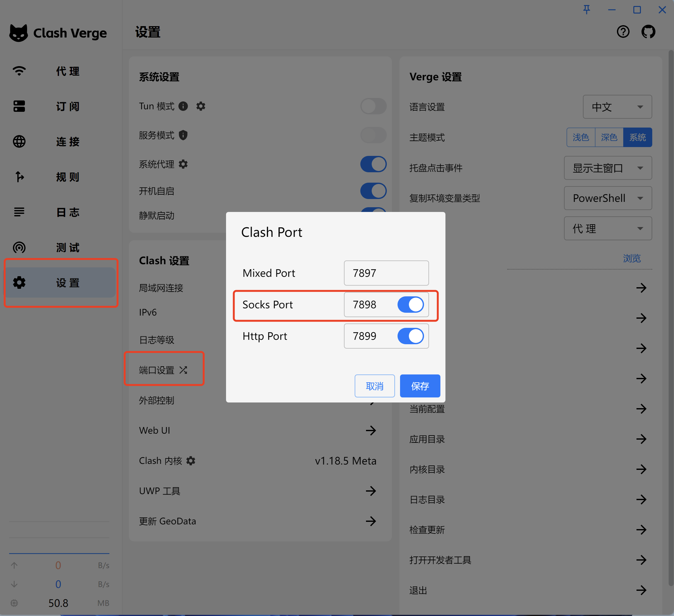
Task: Toggle the Socks Port switch
Action: point(410,305)
